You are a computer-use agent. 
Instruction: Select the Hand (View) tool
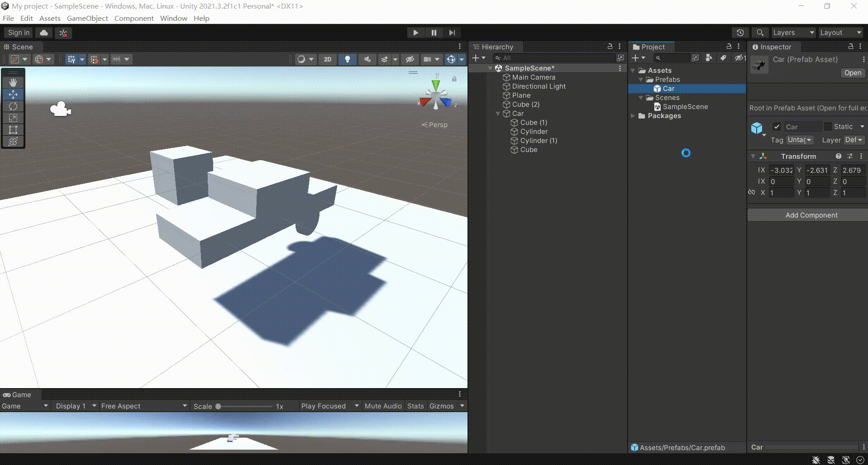(13, 82)
